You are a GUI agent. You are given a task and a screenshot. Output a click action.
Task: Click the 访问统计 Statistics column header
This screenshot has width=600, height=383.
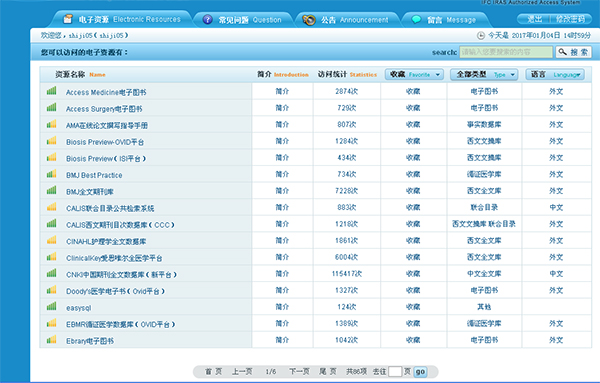pos(347,74)
